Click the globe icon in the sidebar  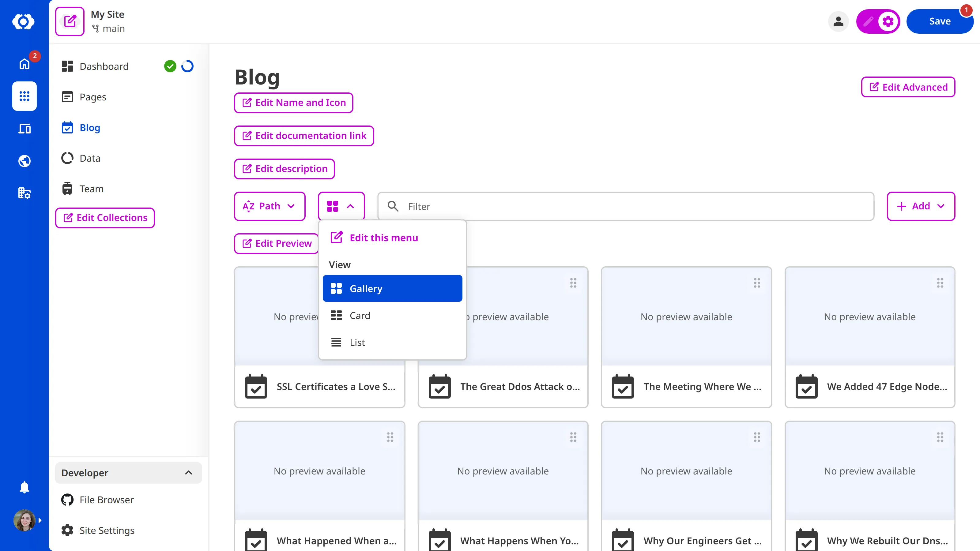point(24,160)
